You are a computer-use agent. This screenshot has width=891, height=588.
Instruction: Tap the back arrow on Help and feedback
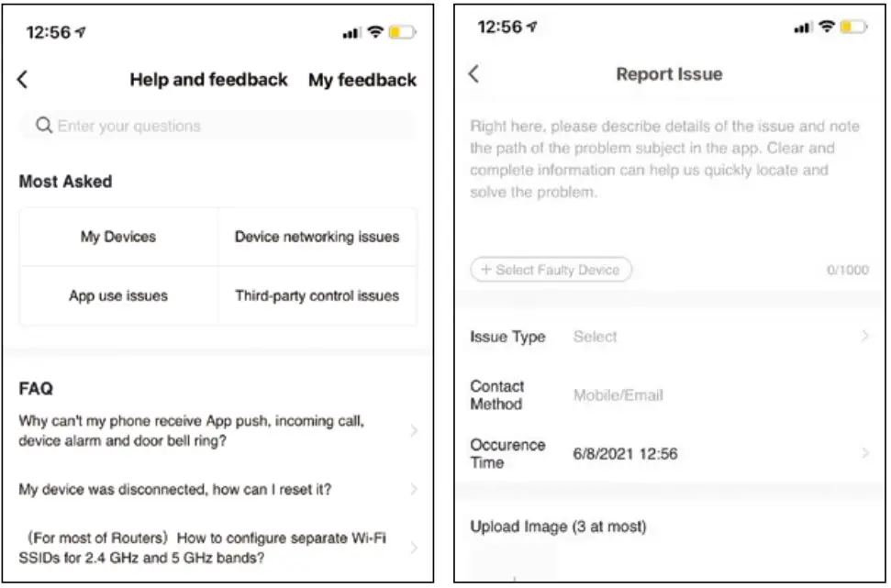coord(21,80)
